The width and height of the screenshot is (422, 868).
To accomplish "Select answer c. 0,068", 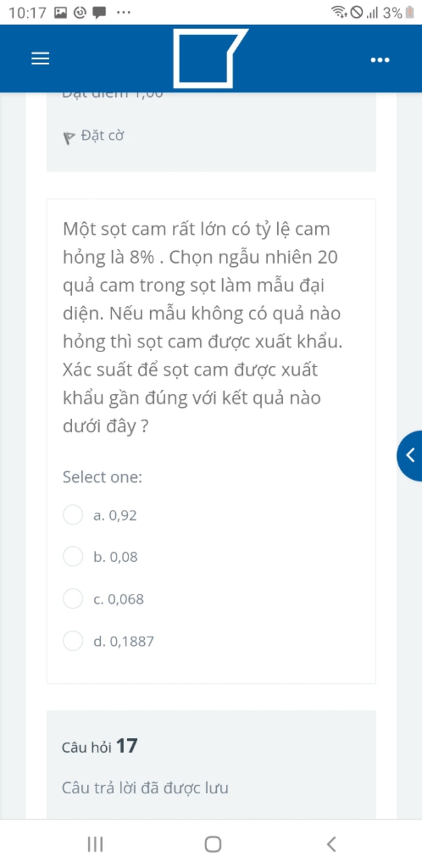I will 73,598.
